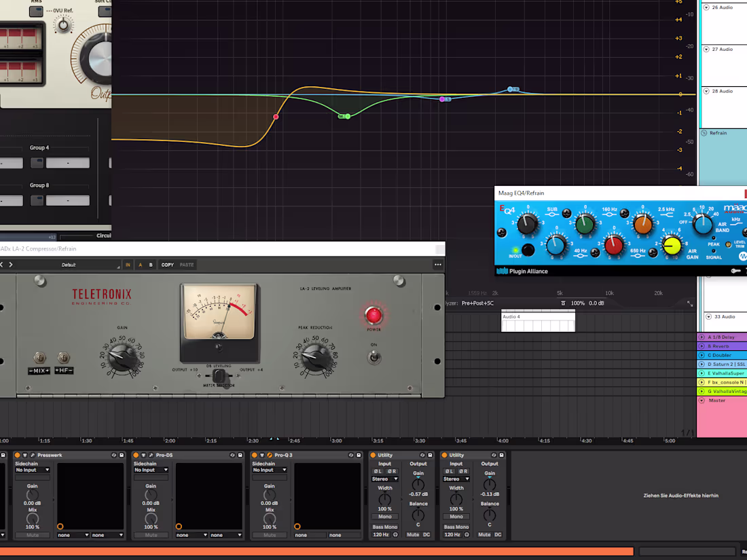Expand the Master track disclosure triangle
This screenshot has width=747, height=560.
point(702,400)
